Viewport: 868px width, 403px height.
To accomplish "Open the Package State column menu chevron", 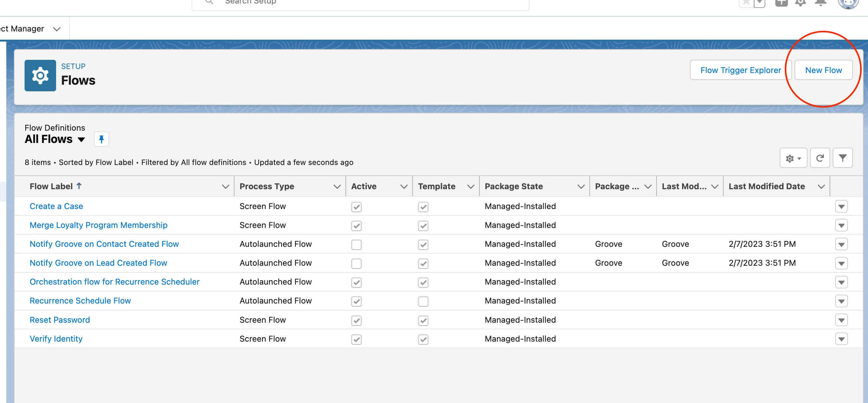I will pos(581,186).
